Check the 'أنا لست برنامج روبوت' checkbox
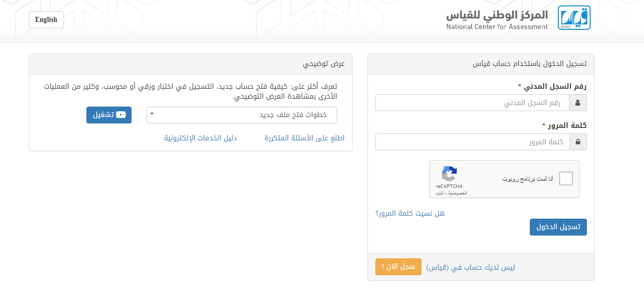Image resolution: width=644 pixels, height=298 pixels. point(566,179)
